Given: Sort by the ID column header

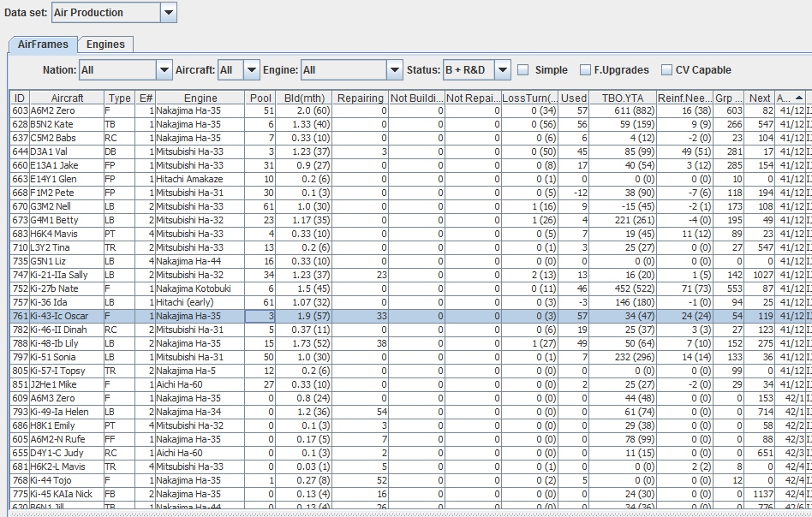Looking at the screenshot, I should tap(20, 98).
